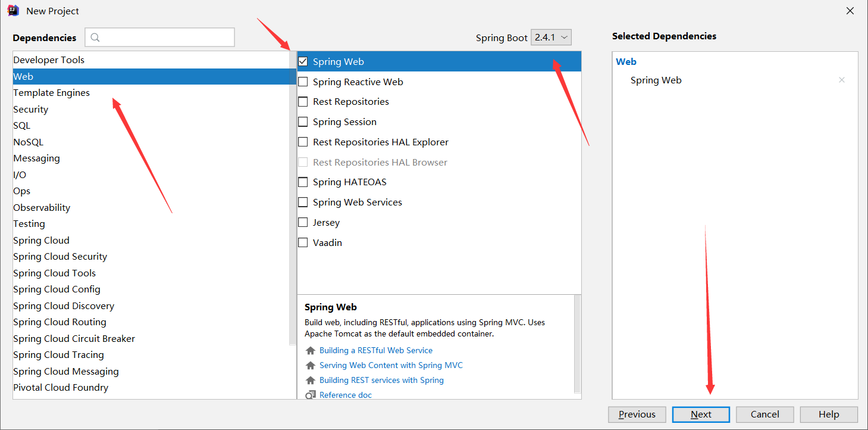Screen dimensions: 868x430
Task: Open Spring Cloud Security category
Action: tap(151, 257)
